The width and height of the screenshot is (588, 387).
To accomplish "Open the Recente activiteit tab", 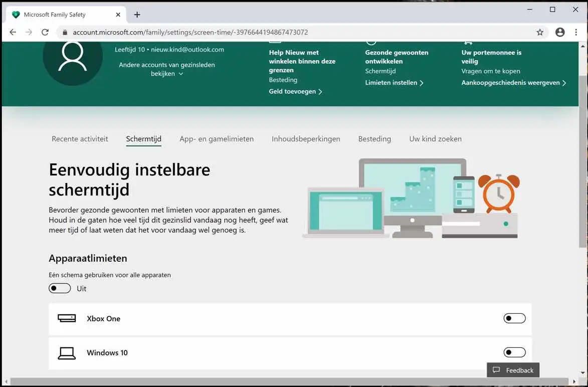I will tap(80, 139).
